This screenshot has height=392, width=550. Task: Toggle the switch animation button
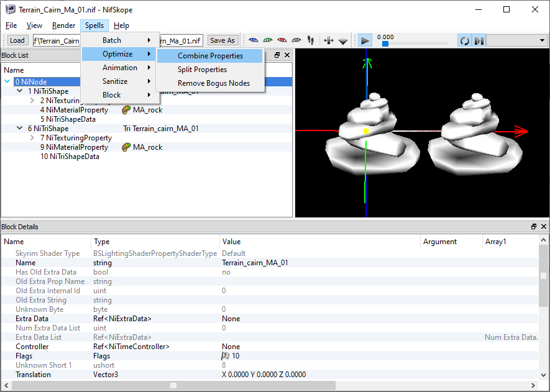pyautogui.click(x=479, y=40)
